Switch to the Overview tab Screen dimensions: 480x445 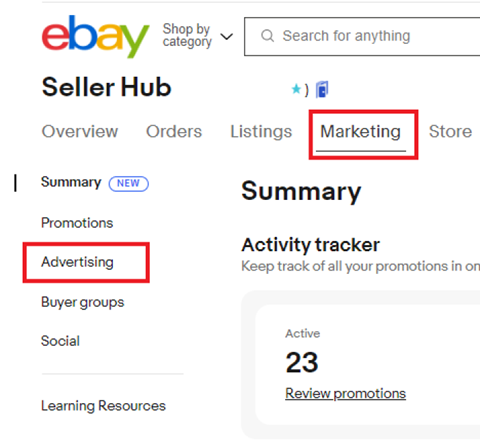click(80, 131)
